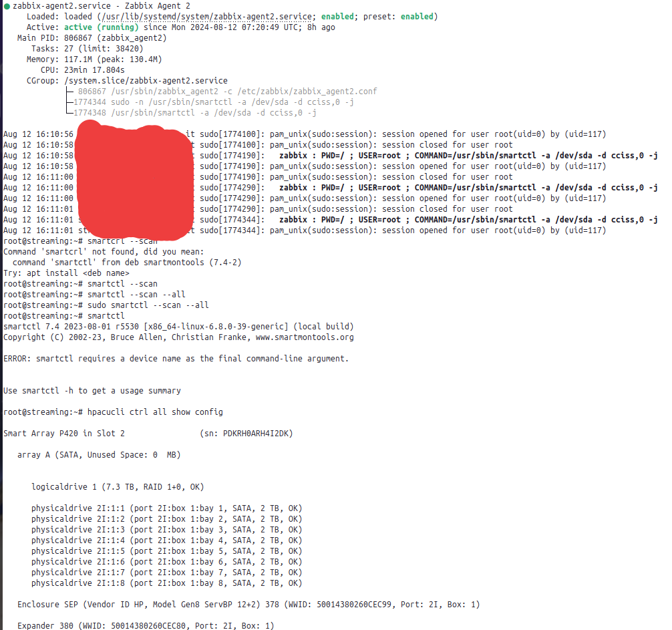Click the ERROR smartctl requires device name message
The height and width of the screenshot is (630, 672).
coord(176,359)
